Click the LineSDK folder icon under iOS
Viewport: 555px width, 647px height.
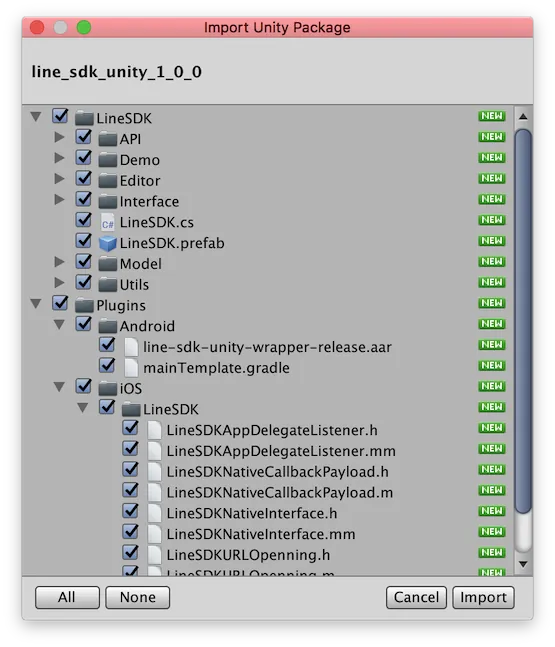click(x=131, y=409)
